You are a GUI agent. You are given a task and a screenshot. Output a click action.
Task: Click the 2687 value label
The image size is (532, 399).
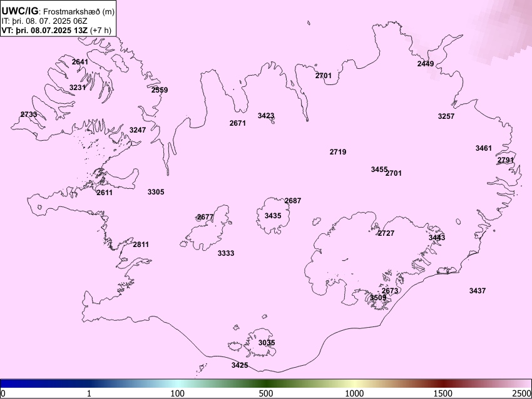(293, 201)
